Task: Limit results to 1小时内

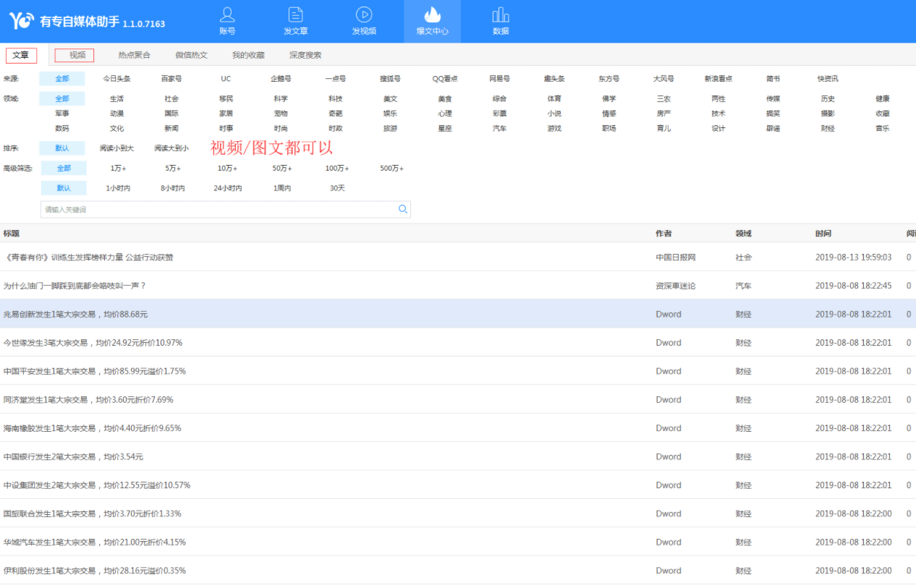Action: point(118,188)
